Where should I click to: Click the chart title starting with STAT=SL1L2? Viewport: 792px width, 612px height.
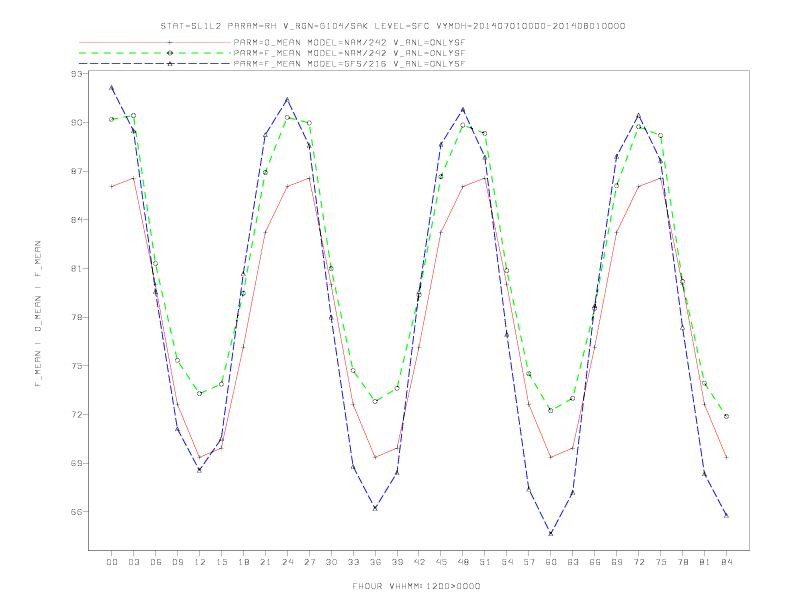coord(393,26)
